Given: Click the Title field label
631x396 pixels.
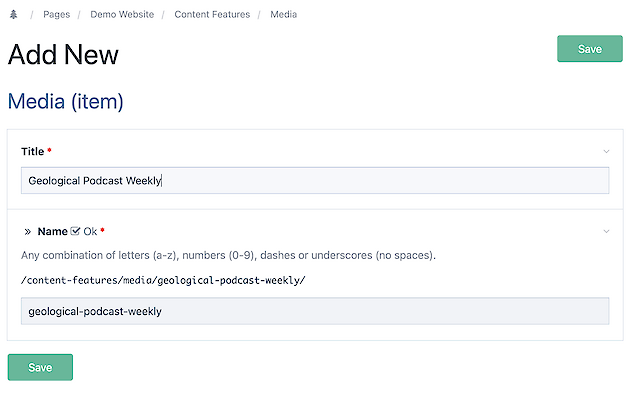Looking at the screenshot, I should [33, 152].
